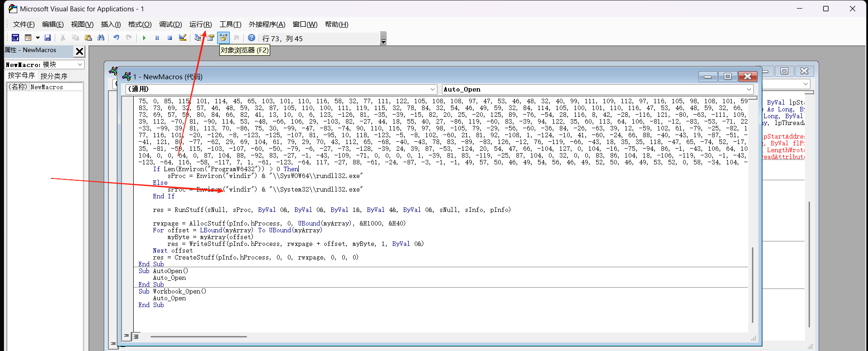868x351 pixels.
Task: Open the 调试(D) menu
Action: click(x=170, y=24)
